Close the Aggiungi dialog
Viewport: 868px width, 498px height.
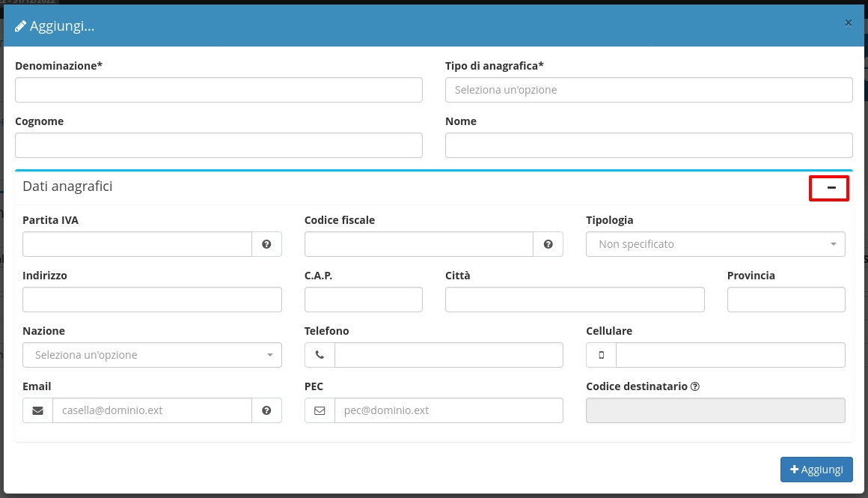[x=848, y=23]
